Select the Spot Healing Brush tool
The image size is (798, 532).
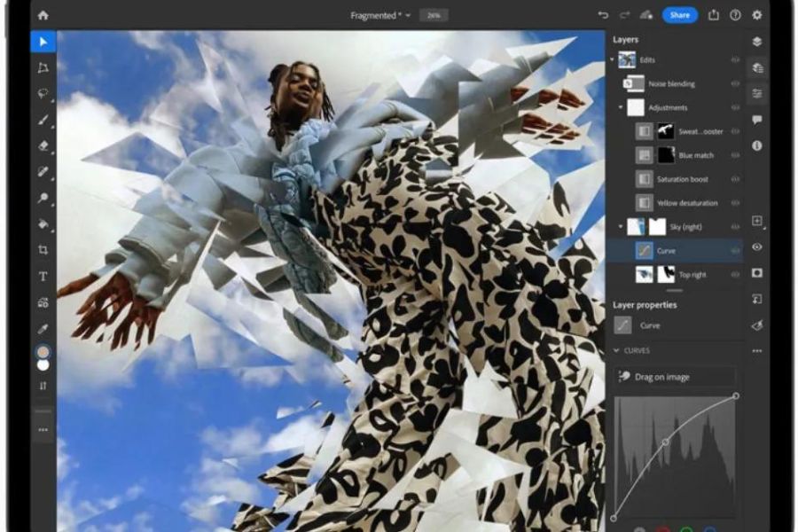tap(43, 171)
